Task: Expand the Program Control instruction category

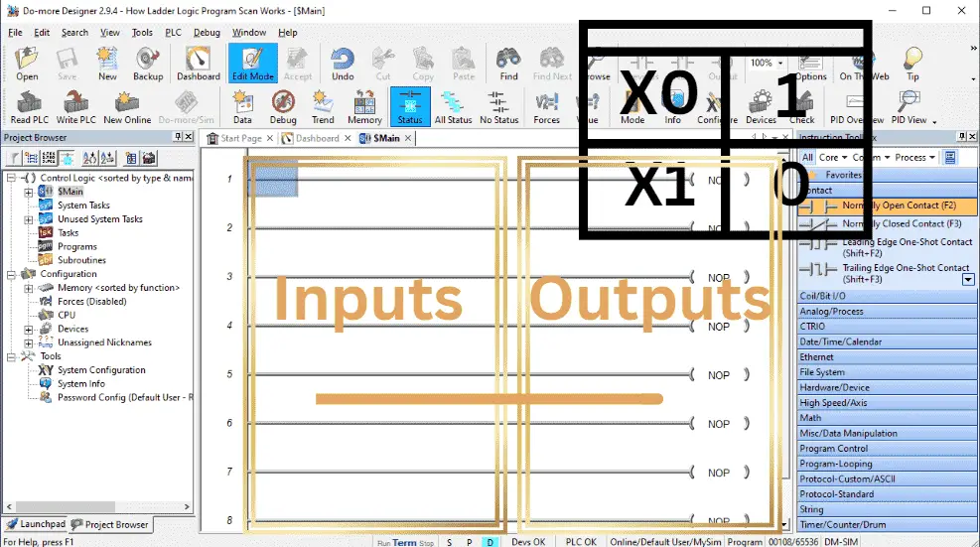Action: 887,449
